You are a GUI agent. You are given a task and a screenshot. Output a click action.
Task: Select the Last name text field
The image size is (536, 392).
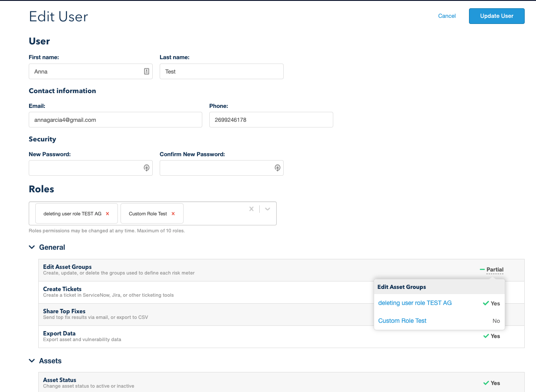pos(221,71)
